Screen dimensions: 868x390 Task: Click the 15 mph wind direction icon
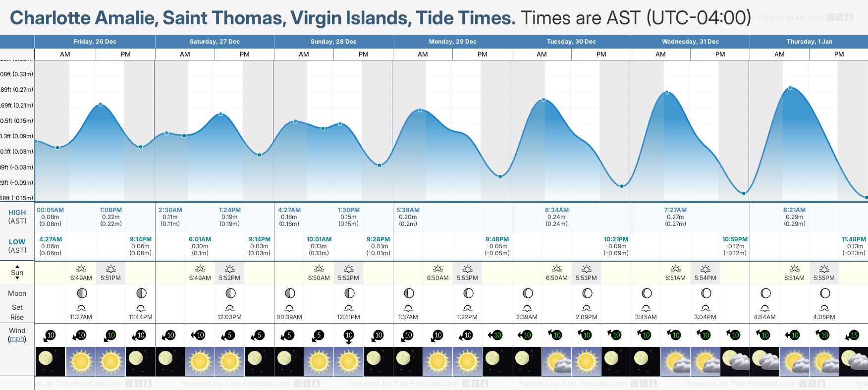coord(854,335)
